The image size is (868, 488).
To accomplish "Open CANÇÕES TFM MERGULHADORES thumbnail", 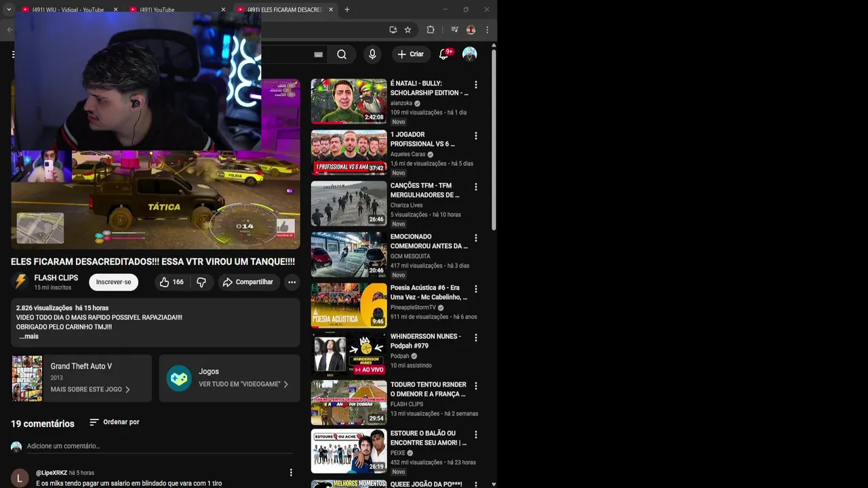I will tap(349, 203).
